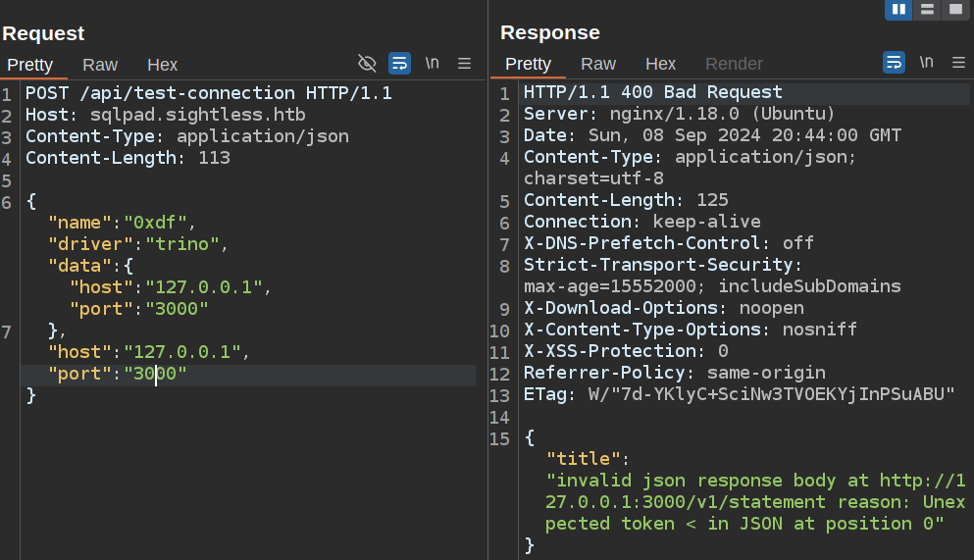Select the Request Pretty tab
The image size is (974, 560).
pos(30,65)
